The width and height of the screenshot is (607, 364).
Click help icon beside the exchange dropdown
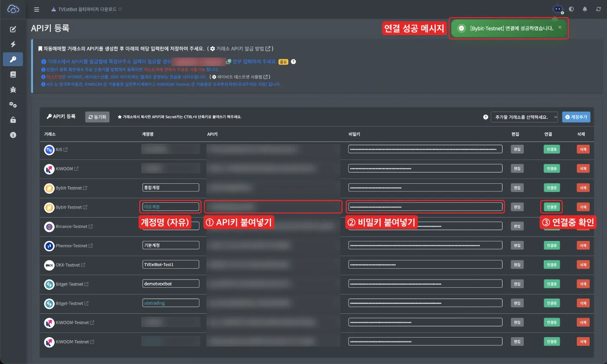click(x=486, y=117)
